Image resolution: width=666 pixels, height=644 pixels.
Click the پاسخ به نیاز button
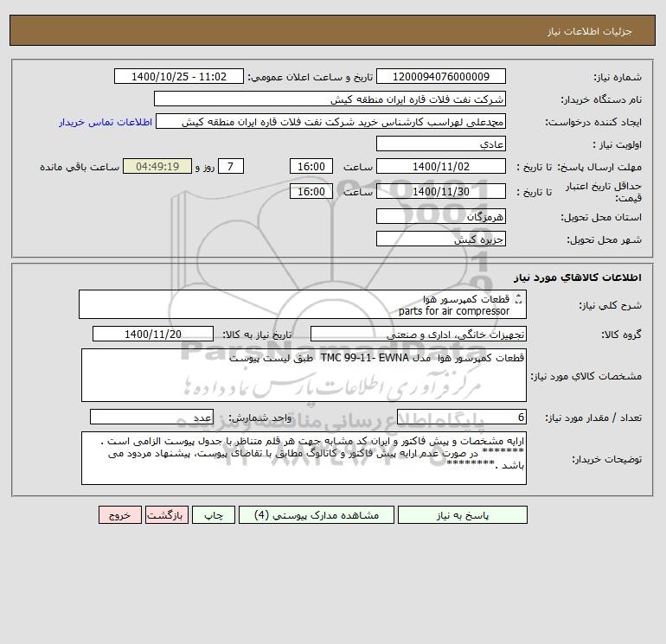click(x=463, y=515)
